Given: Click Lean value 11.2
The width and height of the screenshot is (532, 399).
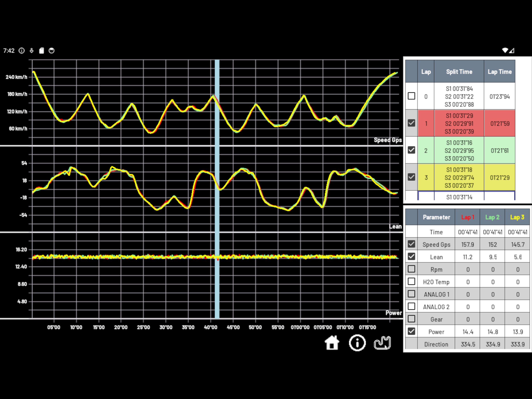Looking at the screenshot, I should [468, 257].
